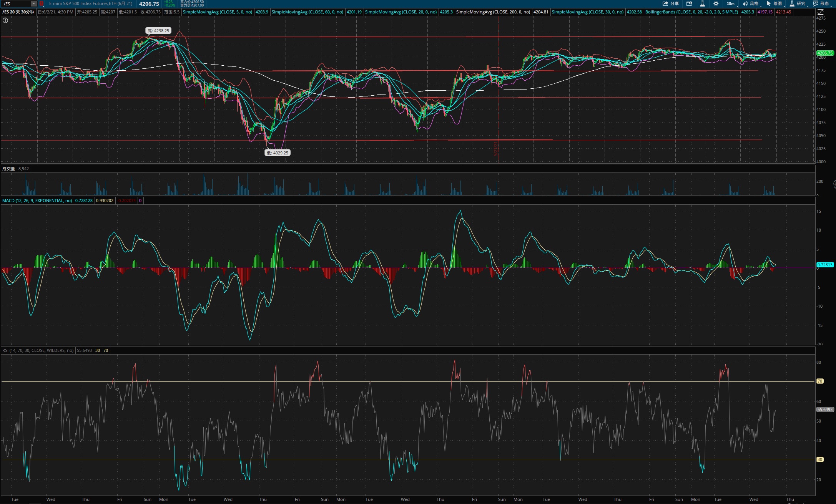The height and width of the screenshot is (504, 836).
Task: Click the 卖方价:4207.00 ask text
Action: point(192,5)
